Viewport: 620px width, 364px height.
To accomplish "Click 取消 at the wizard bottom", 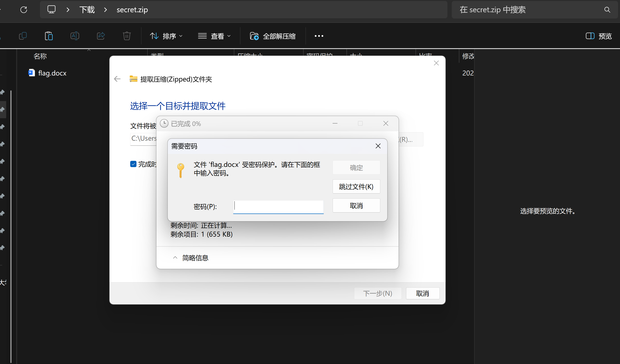I will (422, 293).
